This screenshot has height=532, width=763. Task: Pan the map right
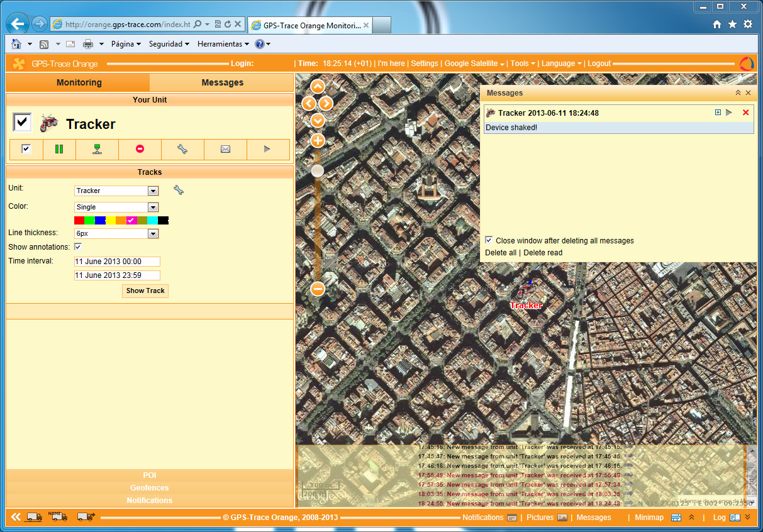(326, 103)
